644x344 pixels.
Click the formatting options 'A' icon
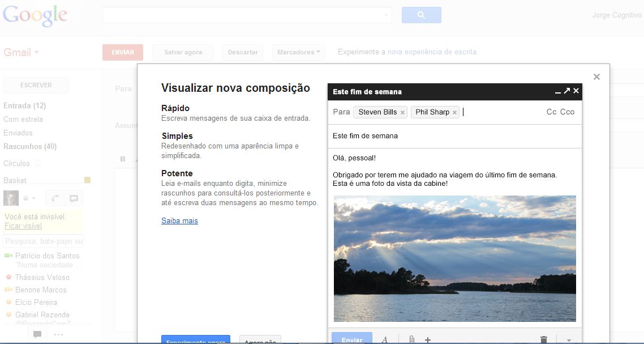click(x=384, y=339)
